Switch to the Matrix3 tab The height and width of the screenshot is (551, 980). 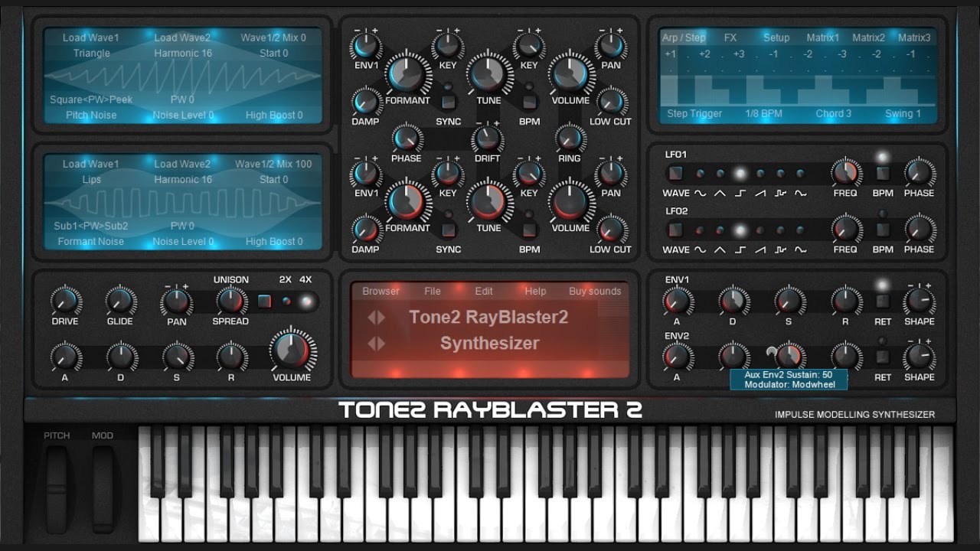(x=914, y=37)
